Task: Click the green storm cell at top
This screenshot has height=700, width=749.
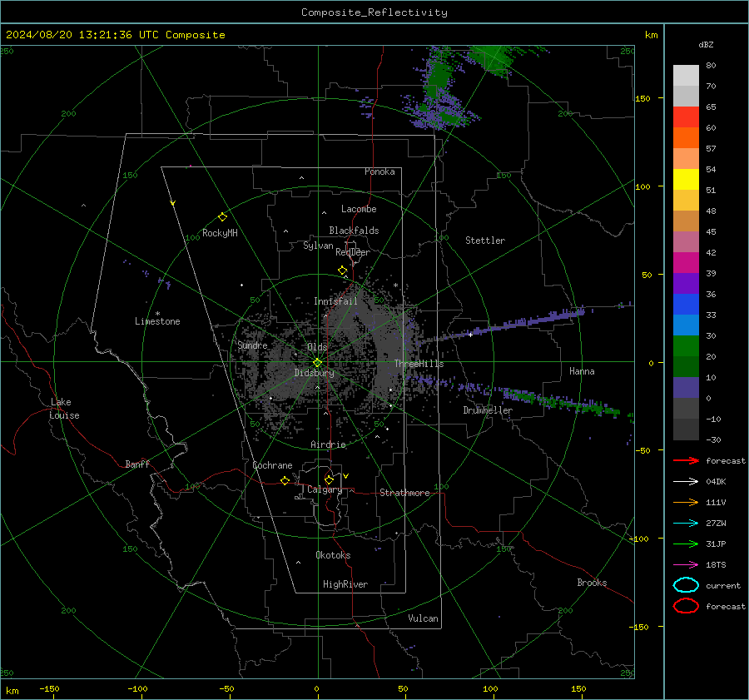Action: pos(492,60)
